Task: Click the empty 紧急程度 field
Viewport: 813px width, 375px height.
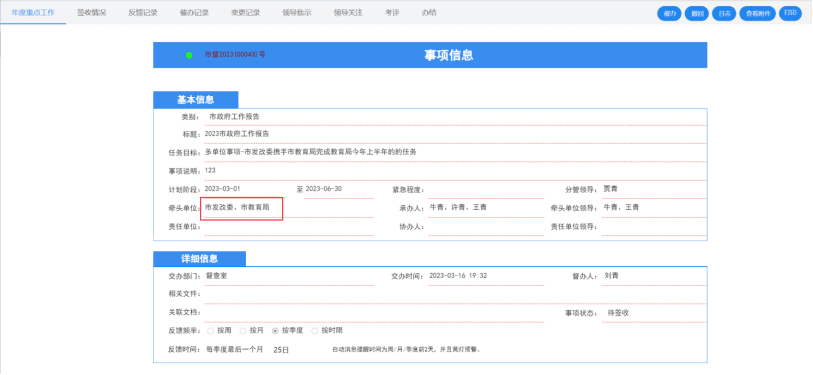Action: tap(486, 190)
